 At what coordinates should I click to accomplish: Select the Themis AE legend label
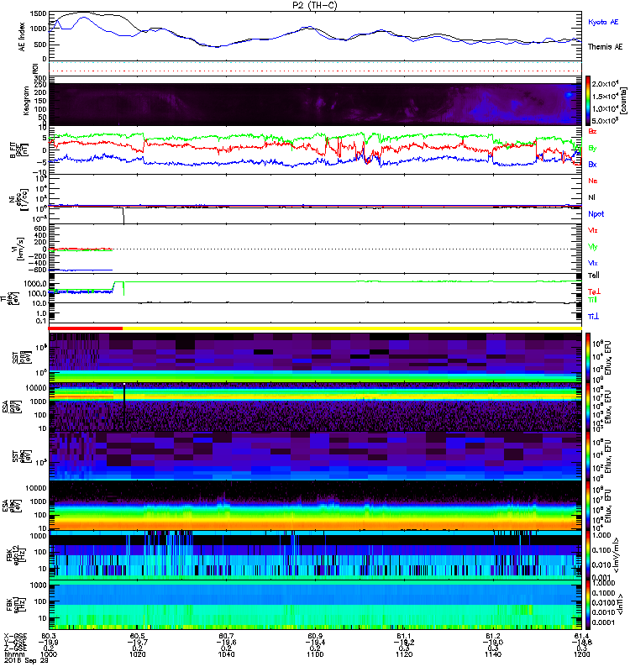coord(605,47)
